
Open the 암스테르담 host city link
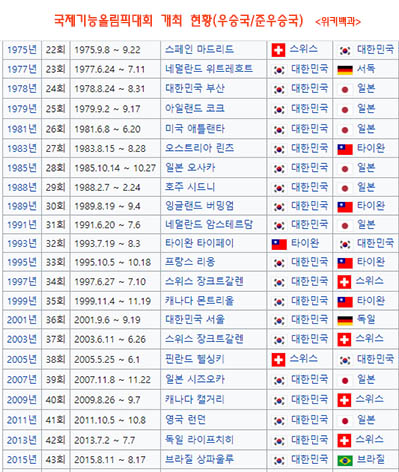point(229,225)
